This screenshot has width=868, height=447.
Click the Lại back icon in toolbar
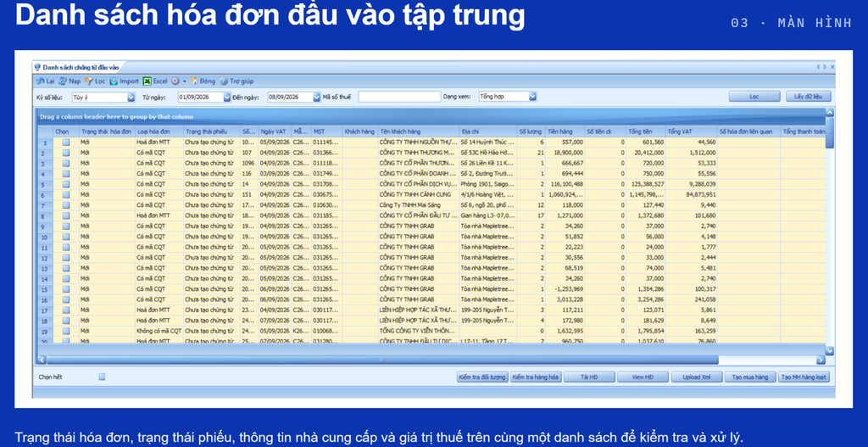[40, 81]
